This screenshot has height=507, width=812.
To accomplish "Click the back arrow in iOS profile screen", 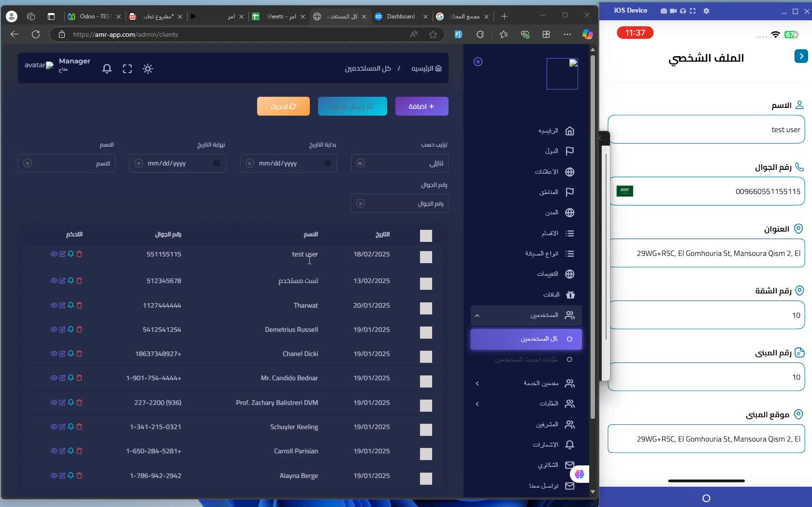I will coord(800,56).
